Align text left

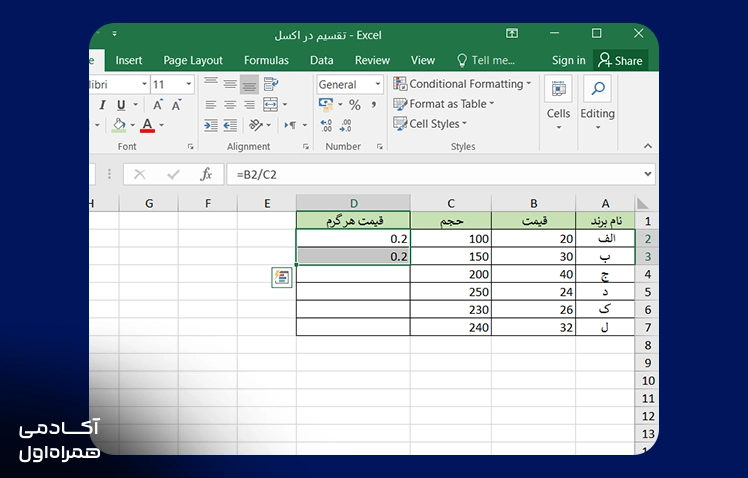coord(211,105)
